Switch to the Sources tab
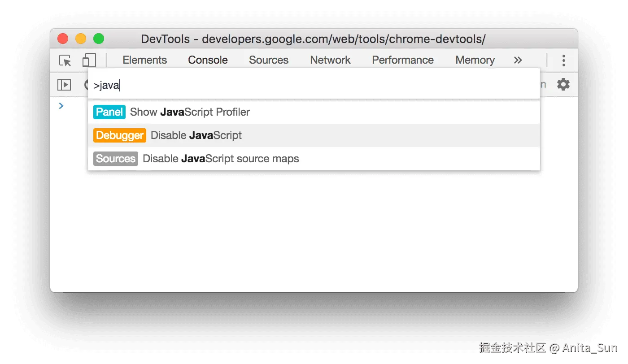 [x=268, y=60]
